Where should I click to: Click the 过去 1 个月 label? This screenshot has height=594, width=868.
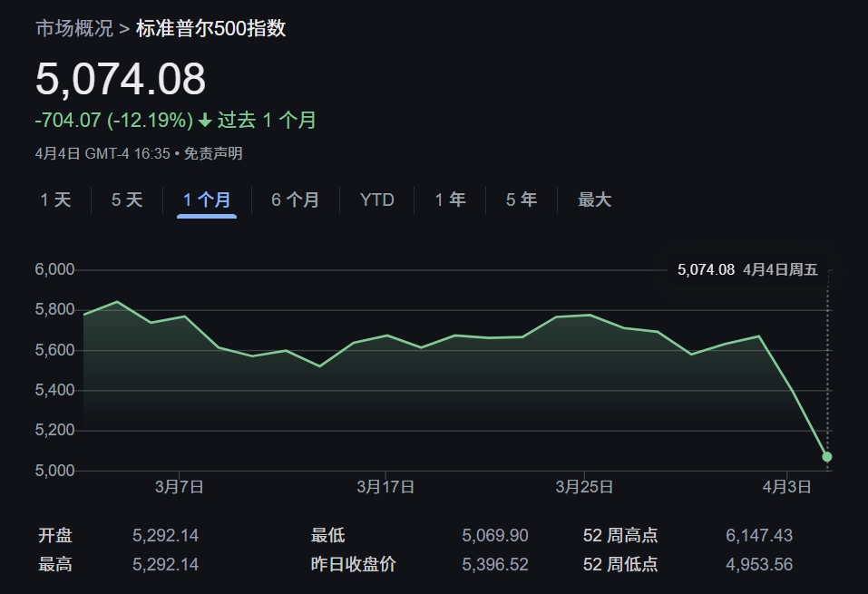(267, 120)
